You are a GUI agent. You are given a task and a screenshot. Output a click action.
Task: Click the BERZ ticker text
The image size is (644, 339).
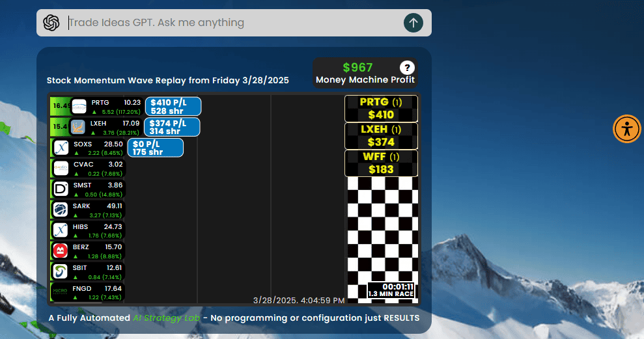pos(81,247)
